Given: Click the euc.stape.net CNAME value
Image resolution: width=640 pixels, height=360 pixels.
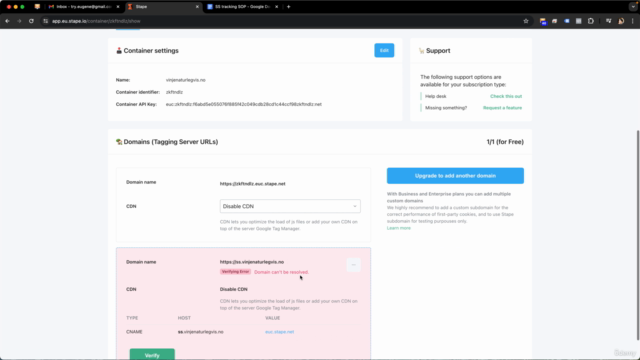Looking at the screenshot, I should pyautogui.click(x=279, y=332).
